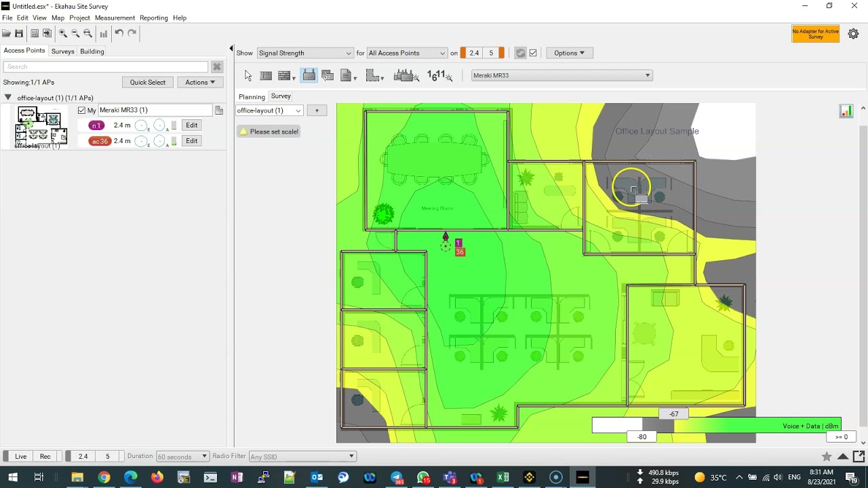Collapse the left side panel arrow
868x488 pixels.
(x=231, y=49)
